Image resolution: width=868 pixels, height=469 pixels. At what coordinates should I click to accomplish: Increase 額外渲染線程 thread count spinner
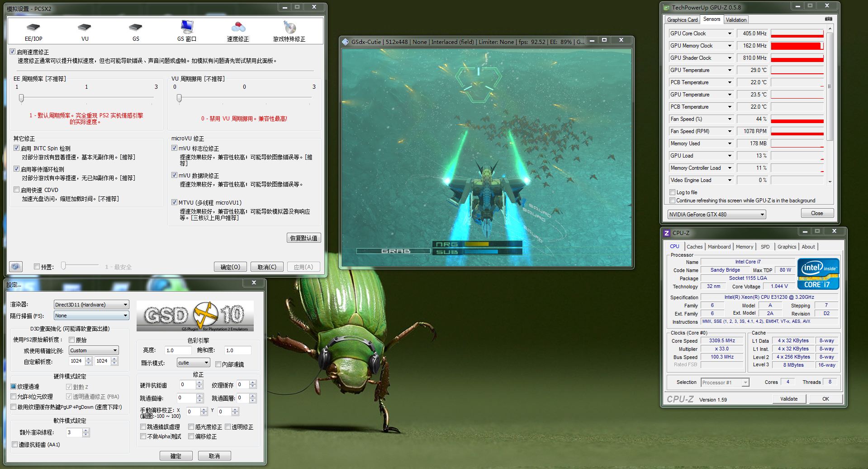tap(86, 430)
